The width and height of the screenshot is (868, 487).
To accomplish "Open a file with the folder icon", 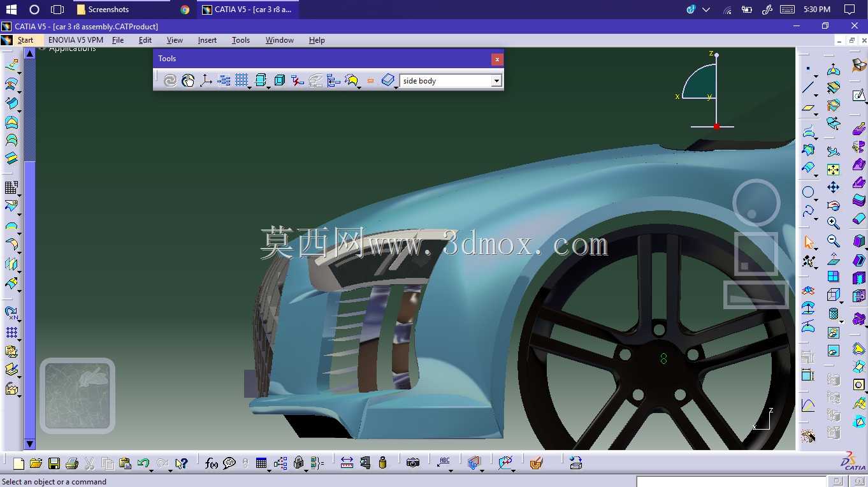I will pos(36,463).
